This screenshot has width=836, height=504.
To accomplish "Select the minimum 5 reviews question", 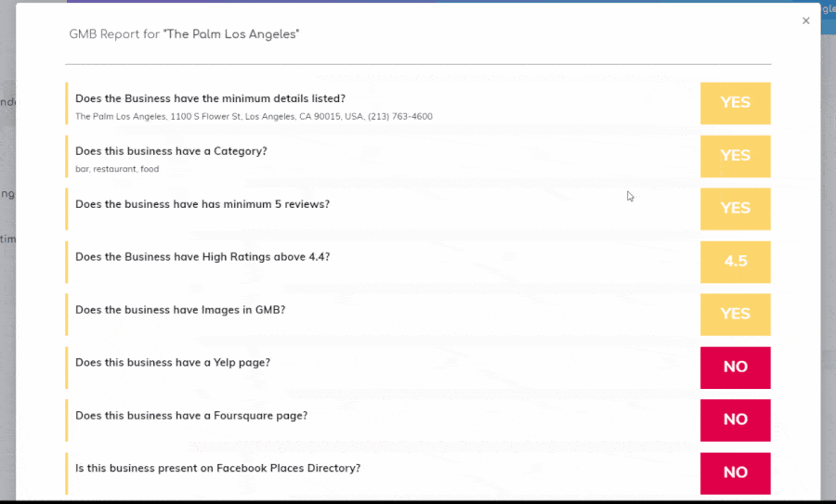I will click(x=202, y=204).
